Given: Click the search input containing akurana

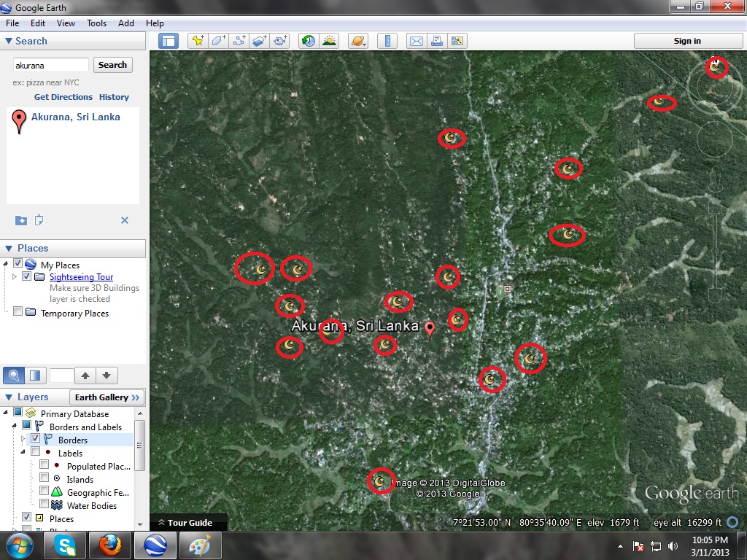Looking at the screenshot, I should (x=50, y=65).
